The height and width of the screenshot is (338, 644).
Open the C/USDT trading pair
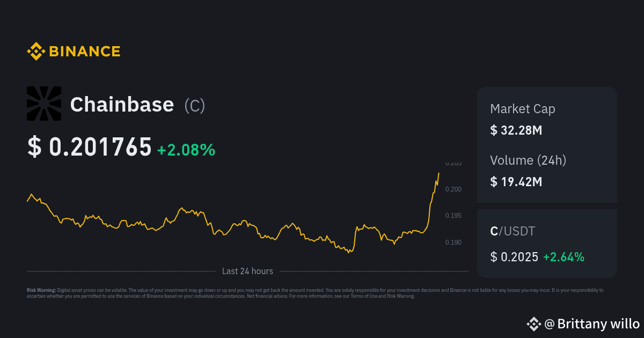(x=513, y=231)
